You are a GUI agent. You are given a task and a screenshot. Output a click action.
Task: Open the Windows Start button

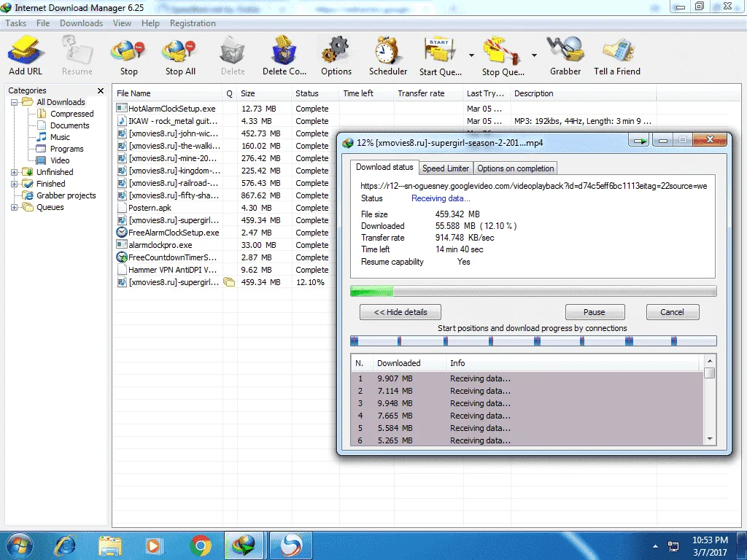click(19, 545)
